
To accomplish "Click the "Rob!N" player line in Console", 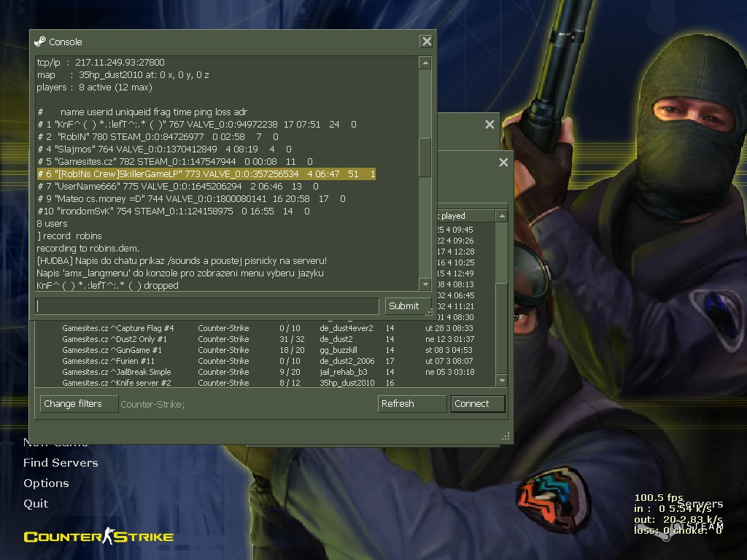I will (158, 136).
